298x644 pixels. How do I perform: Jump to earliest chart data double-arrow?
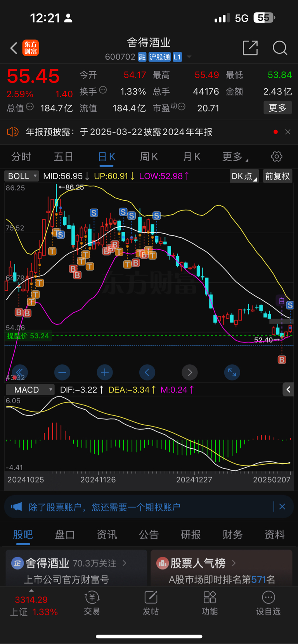point(20,373)
